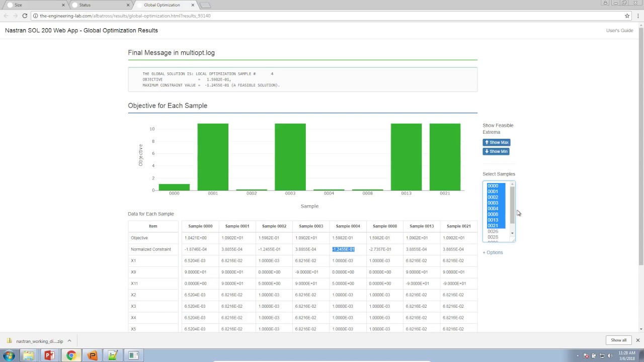Open the User's Guide link
This screenshot has height=362, width=644.
coord(619,31)
